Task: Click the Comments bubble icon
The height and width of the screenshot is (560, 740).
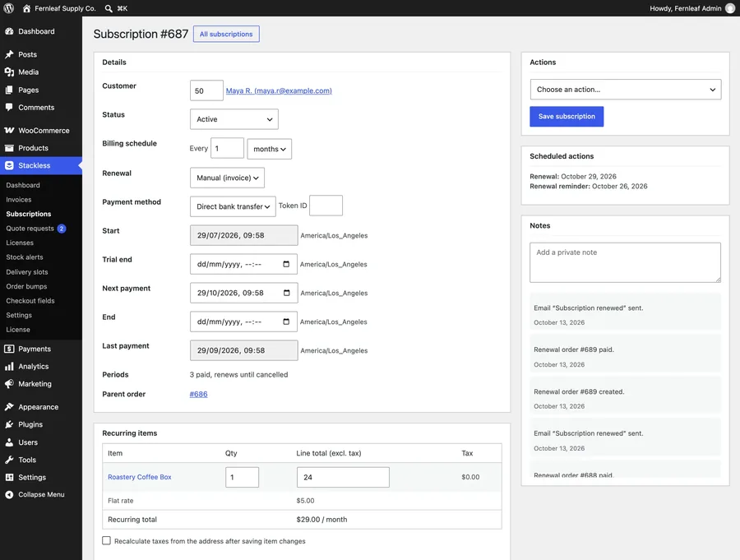Action: pos(9,107)
